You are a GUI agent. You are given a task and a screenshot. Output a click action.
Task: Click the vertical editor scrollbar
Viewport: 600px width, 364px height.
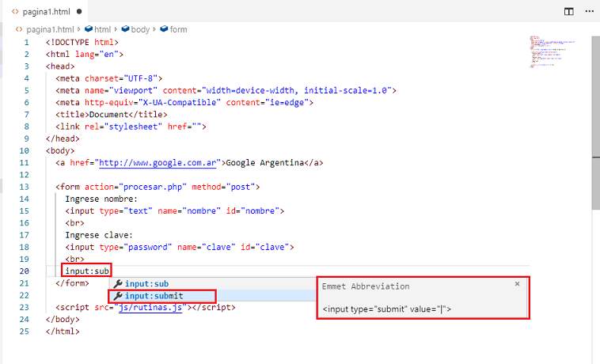pos(596,123)
